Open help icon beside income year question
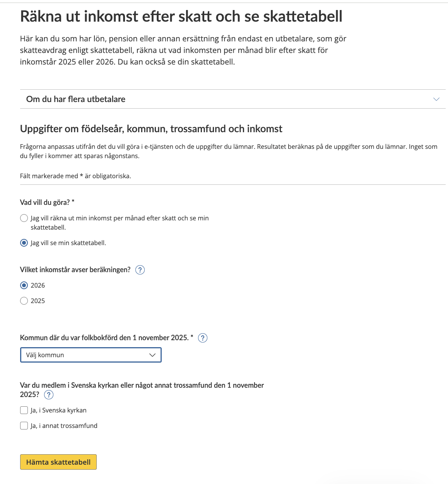 (x=140, y=270)
